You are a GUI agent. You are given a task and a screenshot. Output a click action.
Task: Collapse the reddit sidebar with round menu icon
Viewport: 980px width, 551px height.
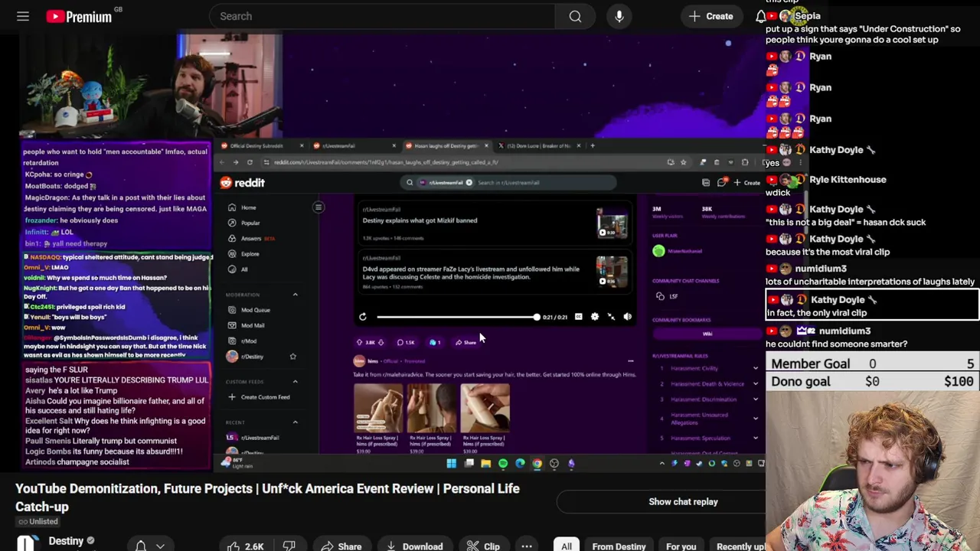pos(318,207)
